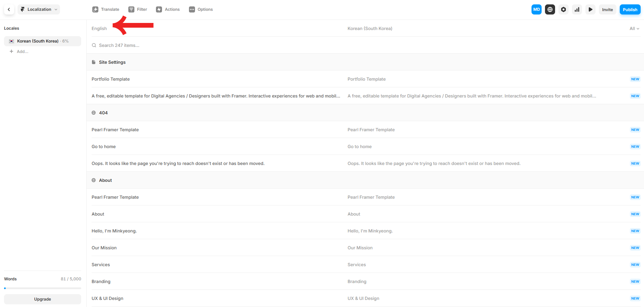The image size is (644, 307).
Task: Click the MD user avatar
Action: click(537, 9)
